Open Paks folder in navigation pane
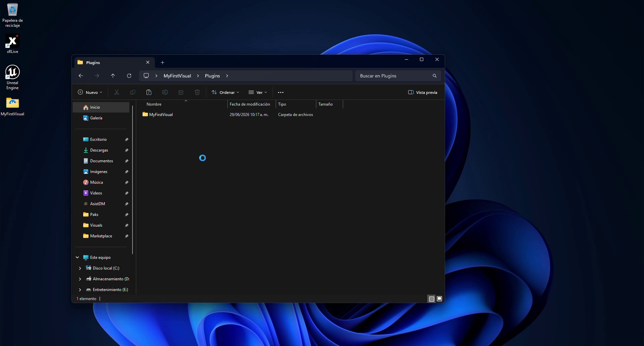 (x=94, y=215)
